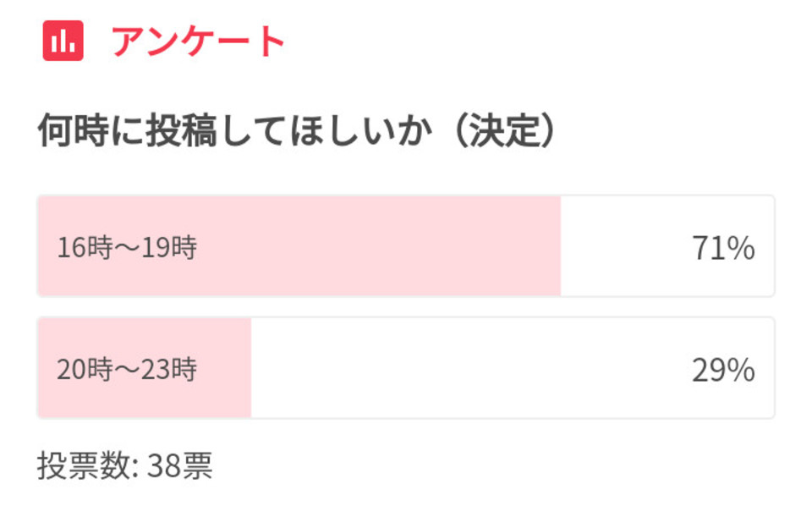Click the 71% result percentage
The height and width of the screenshot is (528, 812).
(723, 248)
